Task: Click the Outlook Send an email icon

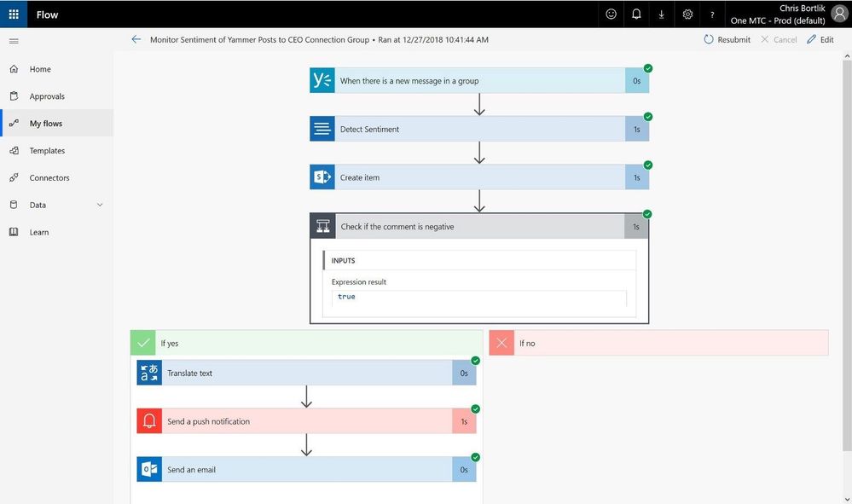Action: coord(149,469)
